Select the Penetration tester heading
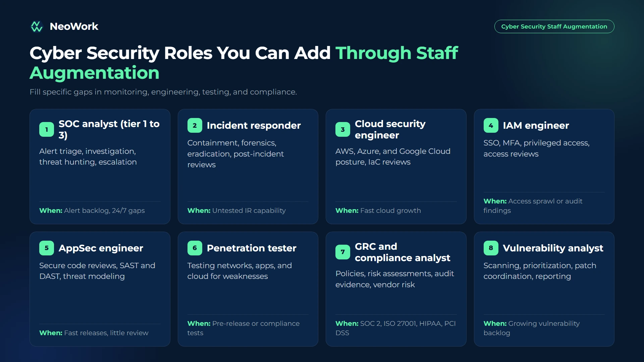The height and width of the screenshot is (362, 644). (252, 248)
